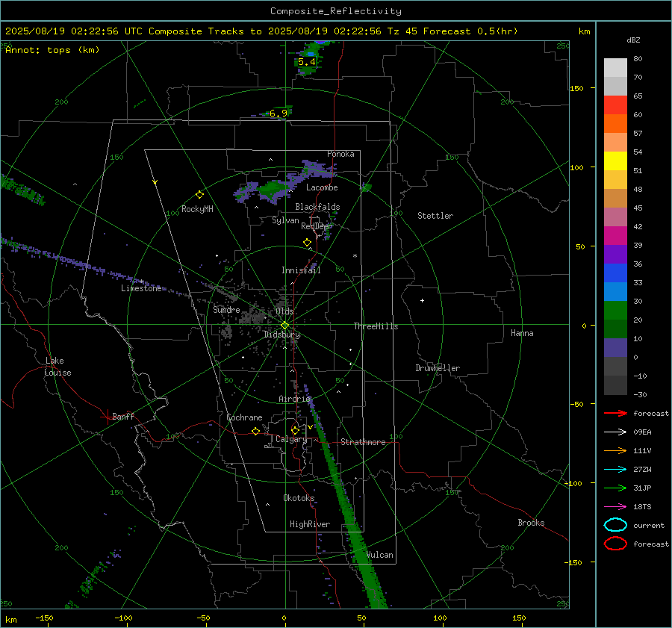
Task: Click the Innisfail town label
Action: [x=301, y=270]
